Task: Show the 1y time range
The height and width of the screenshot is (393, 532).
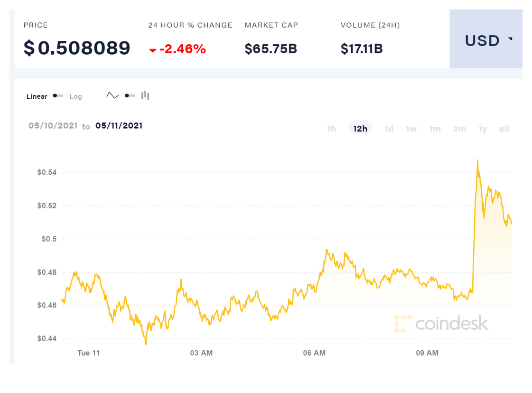Action: click(482, 129)
